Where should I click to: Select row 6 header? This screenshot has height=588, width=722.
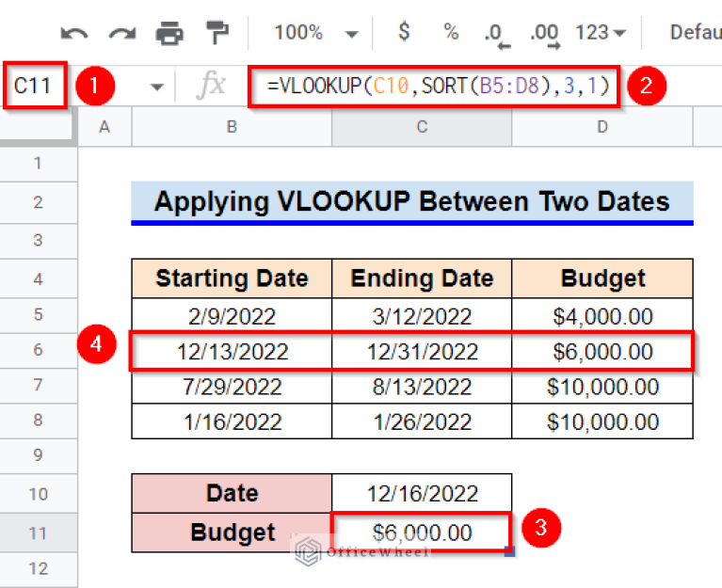[39, 351]
